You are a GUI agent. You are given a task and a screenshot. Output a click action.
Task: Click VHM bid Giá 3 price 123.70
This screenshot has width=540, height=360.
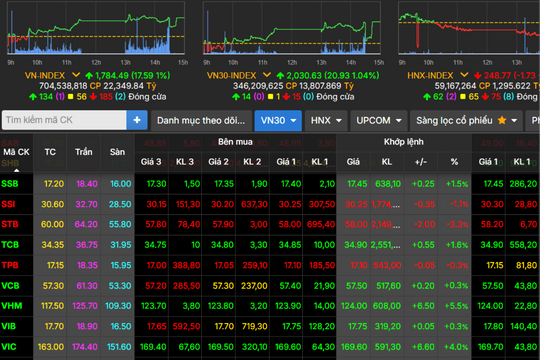154,306
